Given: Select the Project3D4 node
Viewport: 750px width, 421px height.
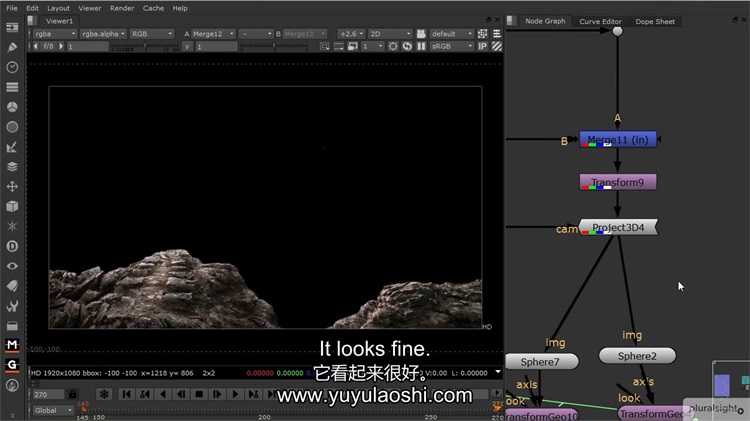Looking at the screenshot, I should [x=618, y=227].
